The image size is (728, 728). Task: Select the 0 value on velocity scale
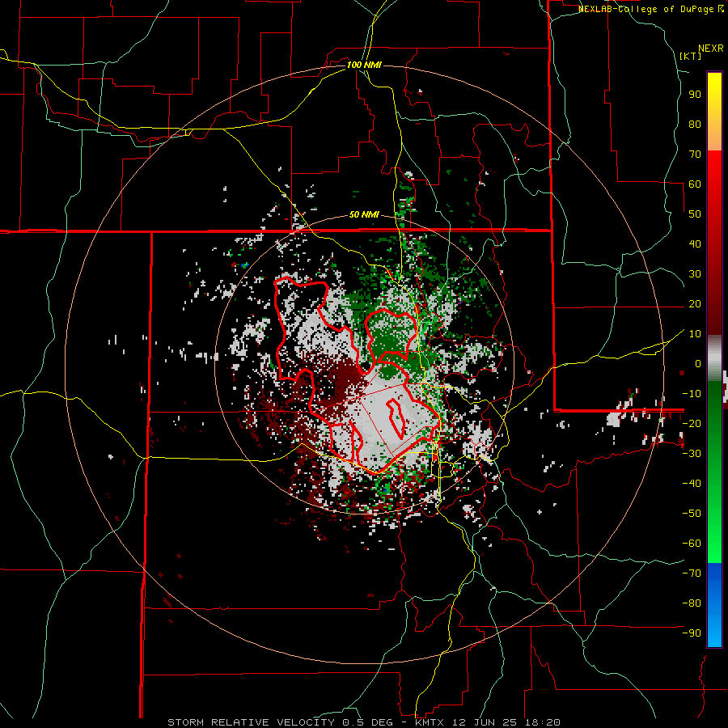coord(698,363)
